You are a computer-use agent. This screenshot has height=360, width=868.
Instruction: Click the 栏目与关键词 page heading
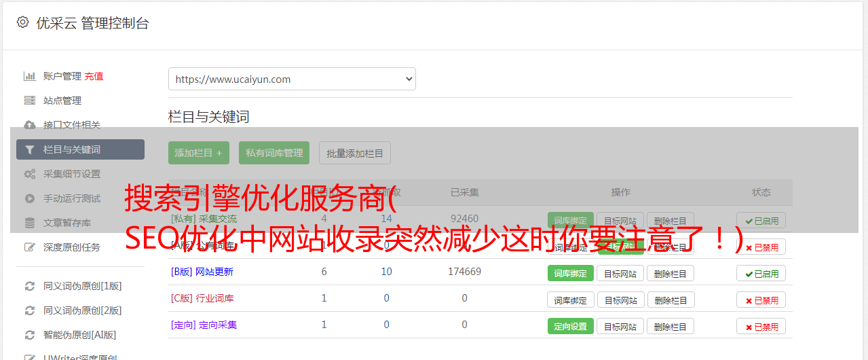(209, 117)
